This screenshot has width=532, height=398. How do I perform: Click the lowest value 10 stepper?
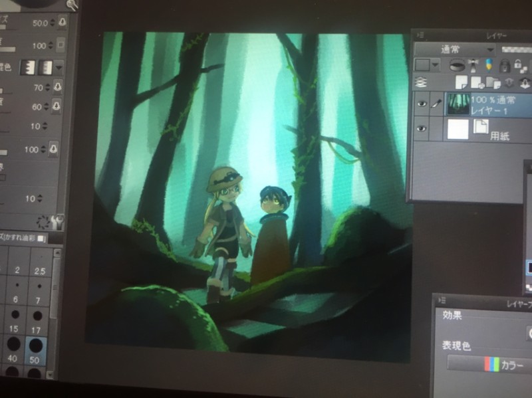click(x=40, y=198)
